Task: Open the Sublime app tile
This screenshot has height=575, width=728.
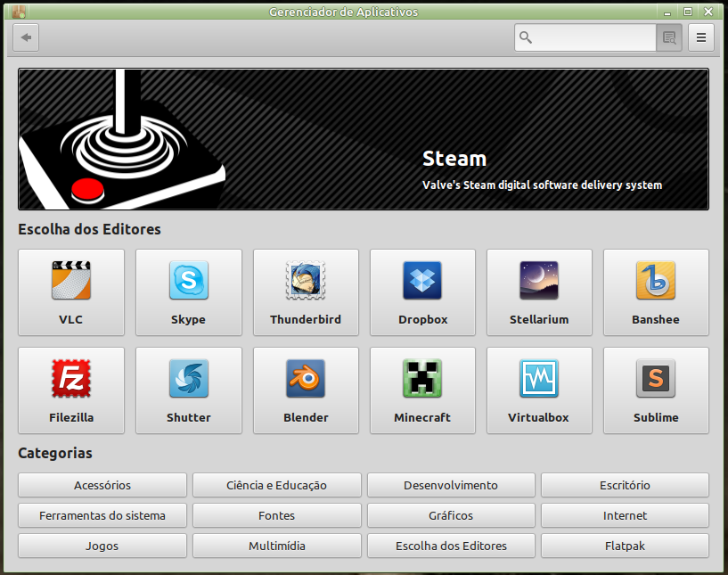Action: tap(656, 390)
